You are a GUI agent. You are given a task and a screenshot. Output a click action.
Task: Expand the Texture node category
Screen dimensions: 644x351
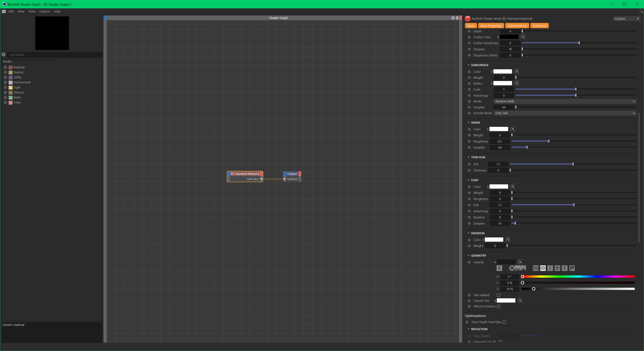point(5,72)
